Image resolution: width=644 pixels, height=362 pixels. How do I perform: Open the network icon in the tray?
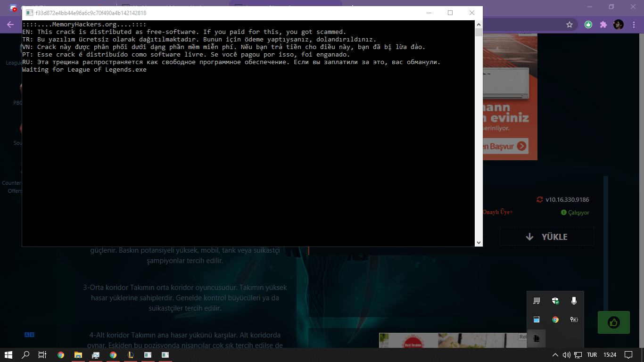tap(578, 355)
